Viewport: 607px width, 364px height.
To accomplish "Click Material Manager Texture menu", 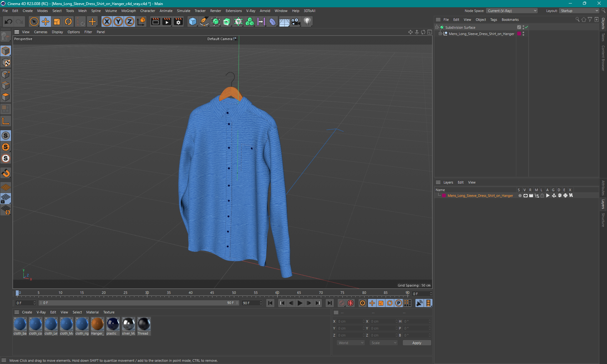I will coord(109,312).
